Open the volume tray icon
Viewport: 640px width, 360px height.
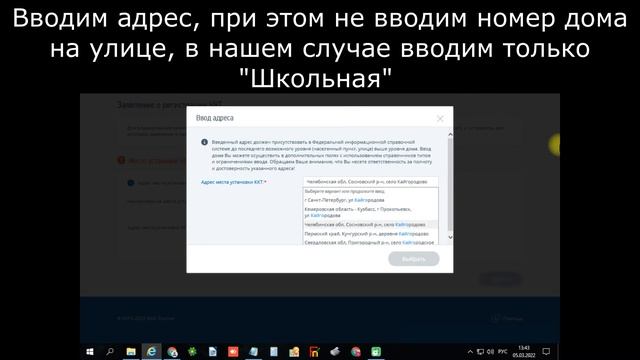pos(491,352)
